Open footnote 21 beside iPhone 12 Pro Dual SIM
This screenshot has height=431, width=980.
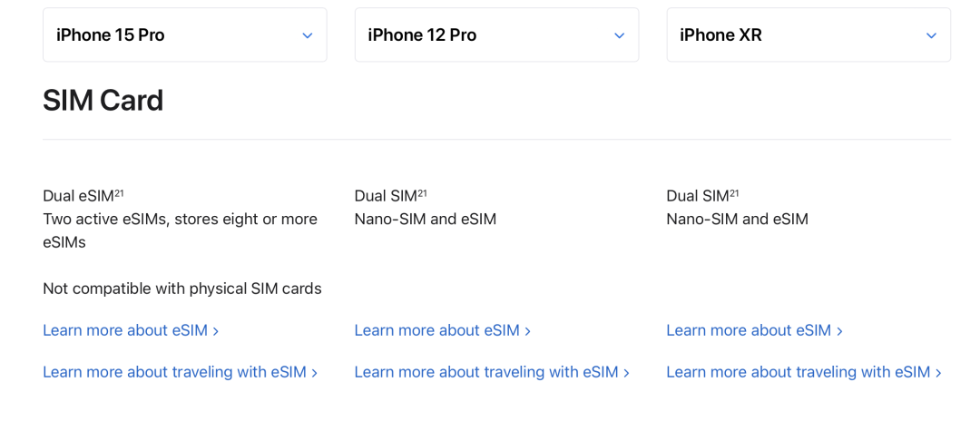423,193
